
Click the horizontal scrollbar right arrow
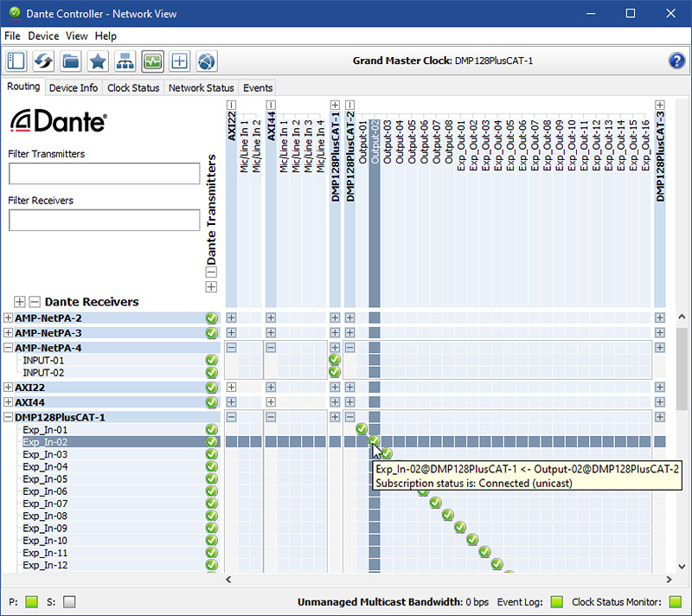(670, 580)
